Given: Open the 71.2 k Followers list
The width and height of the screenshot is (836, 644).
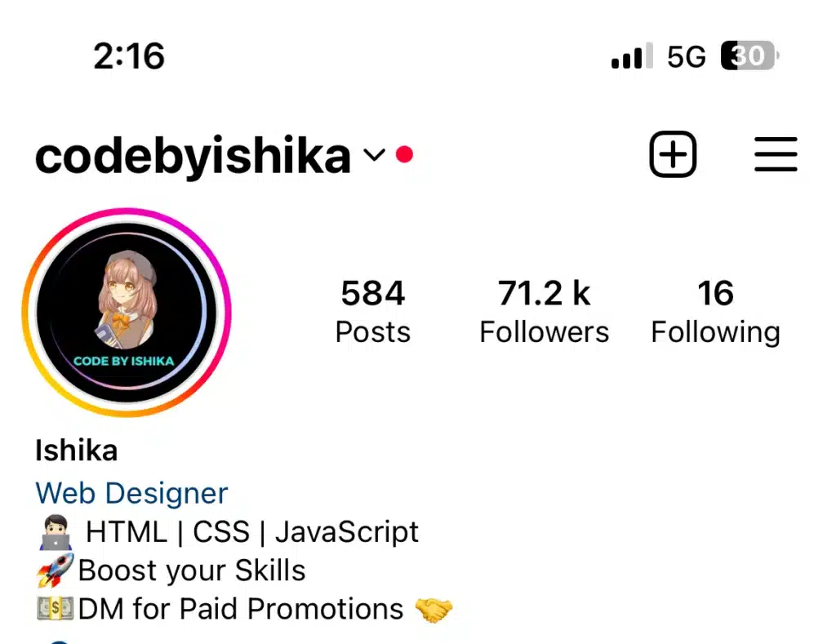Looking at the screenshot, I should pyautogui.click(x=544, y=311).
